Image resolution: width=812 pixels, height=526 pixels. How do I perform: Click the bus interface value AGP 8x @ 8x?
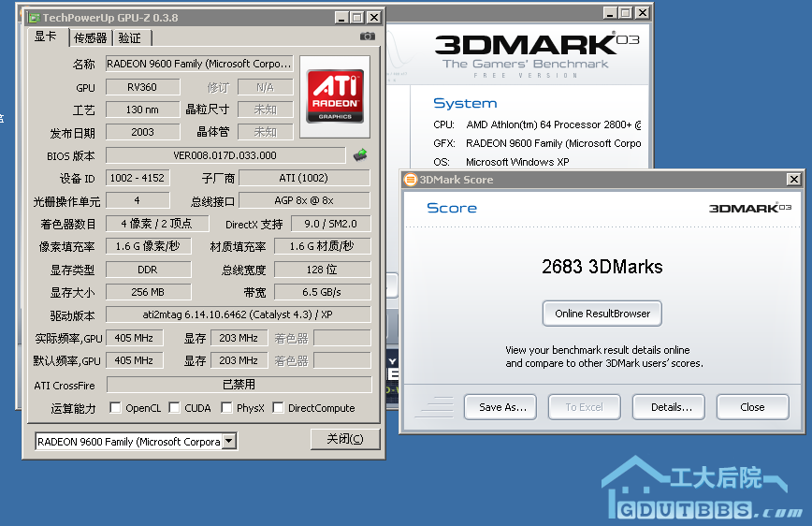tap(304, 200)
